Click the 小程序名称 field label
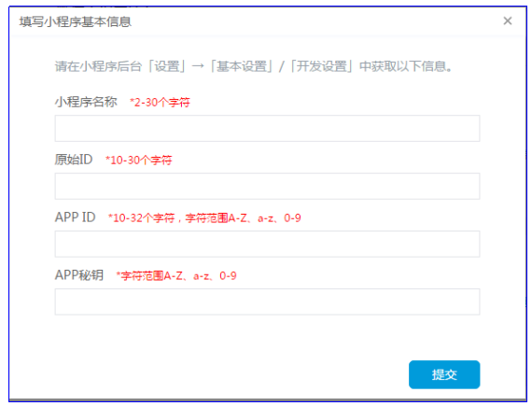The width and height of the screenshot is (532, 406). point(86,102)
